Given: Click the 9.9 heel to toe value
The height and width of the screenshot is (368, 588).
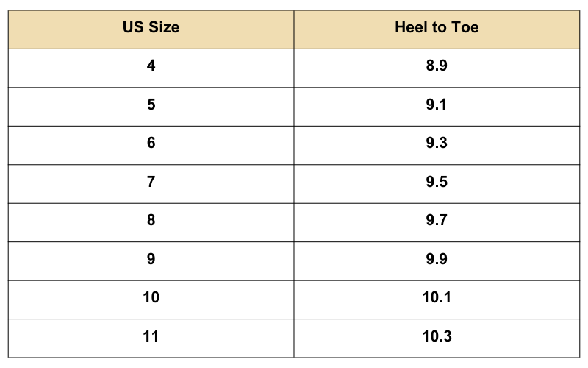Looking at the screenshot, I should point(437,259).
